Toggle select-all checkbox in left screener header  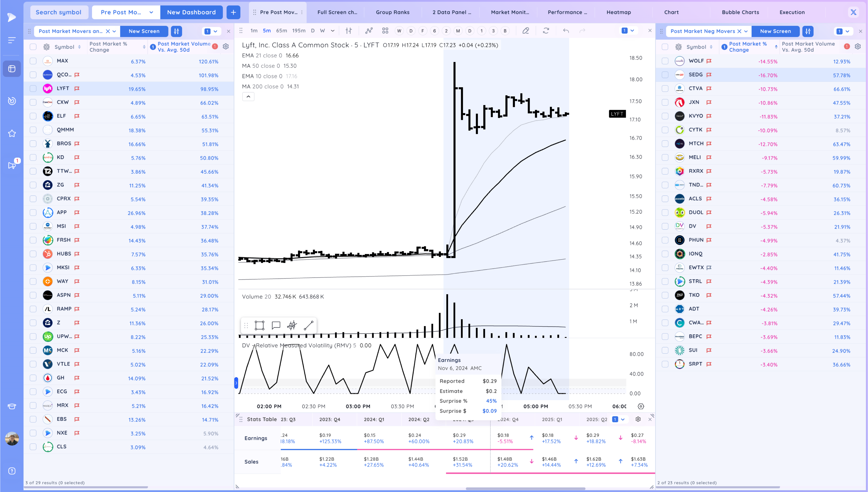point(33,47)
